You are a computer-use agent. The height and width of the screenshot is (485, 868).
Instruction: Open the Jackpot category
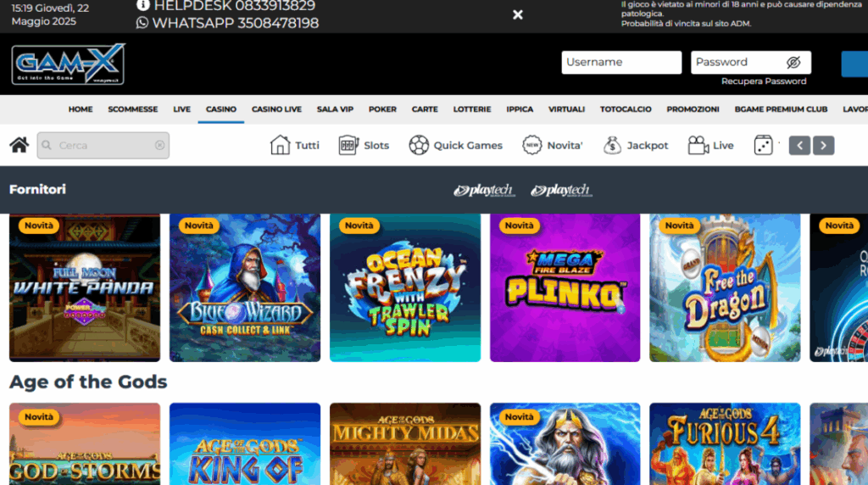[x=636, y=145]
